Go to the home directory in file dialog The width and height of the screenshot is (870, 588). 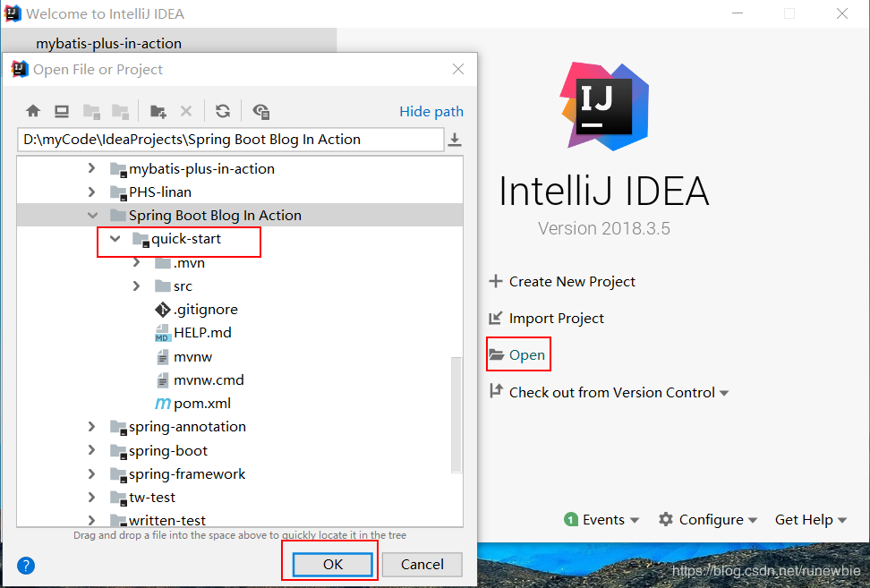[33, 112]
